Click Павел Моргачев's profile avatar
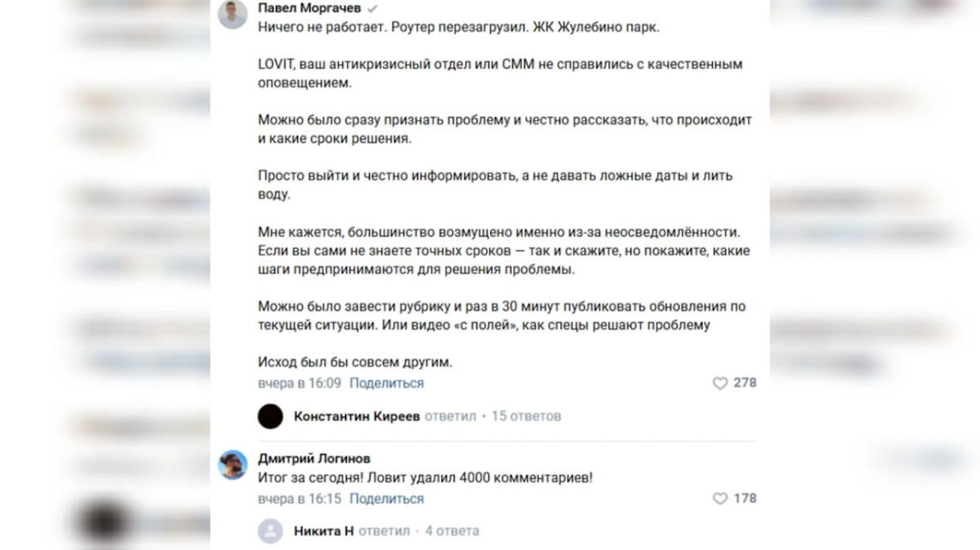The height and width of the screenshot is (550, 980). click(233, 15)
